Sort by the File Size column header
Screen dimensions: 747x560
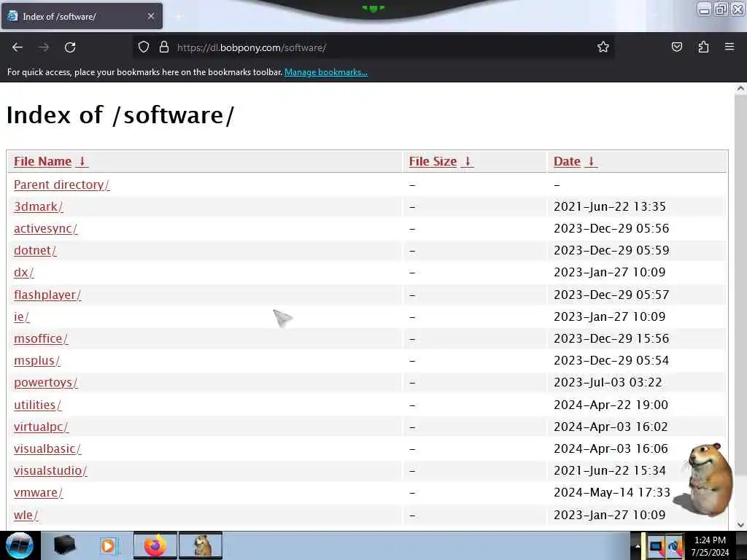click(x=441, y=161)
